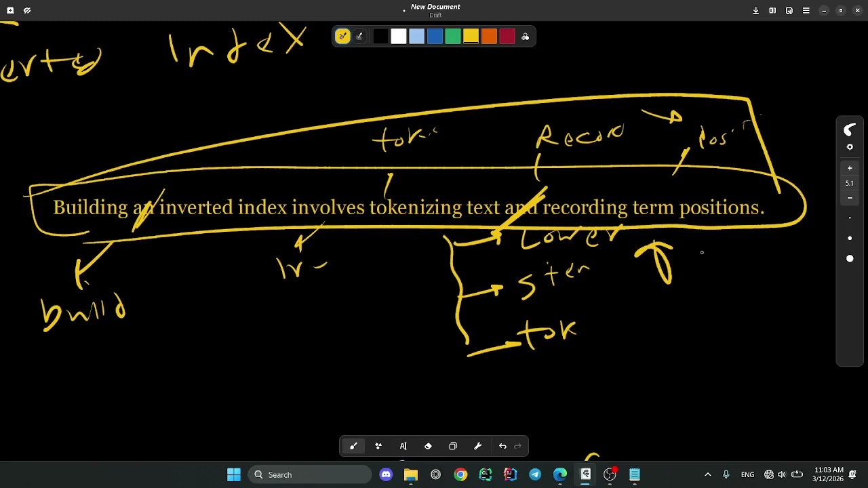Pick the yellow color swatch
Screen dimensions: 868x488
click(471, 37)
